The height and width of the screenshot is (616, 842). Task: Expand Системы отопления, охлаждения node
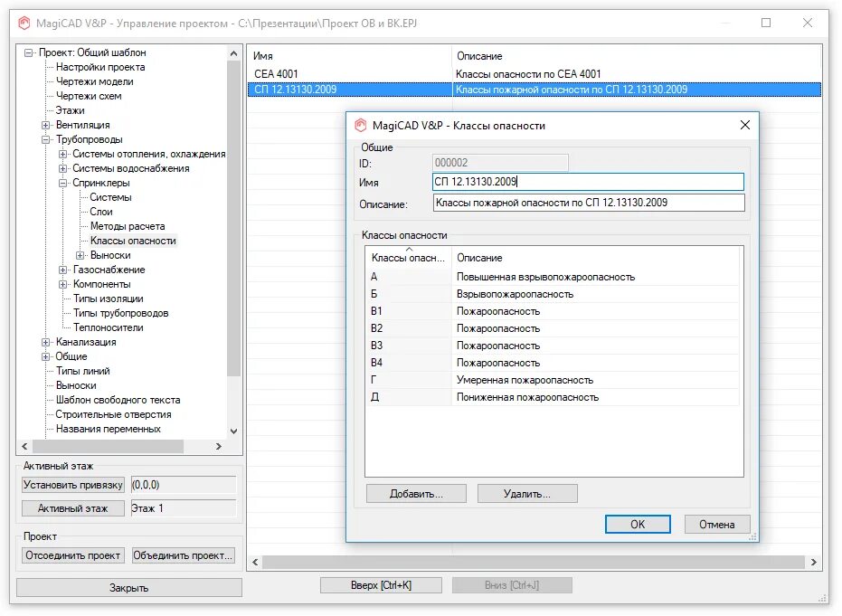[x=62, y=154]
